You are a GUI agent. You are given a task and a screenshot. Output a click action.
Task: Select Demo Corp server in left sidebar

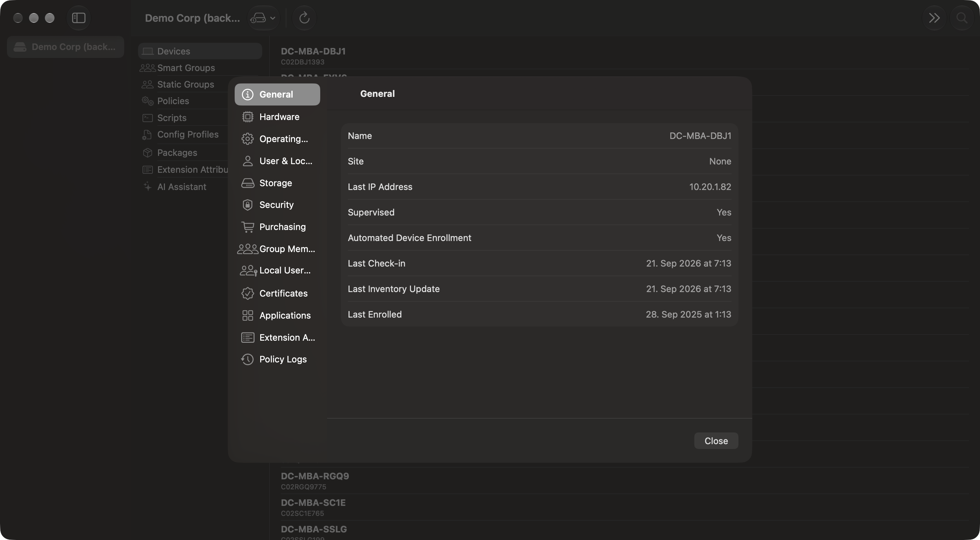click(66, 47)
